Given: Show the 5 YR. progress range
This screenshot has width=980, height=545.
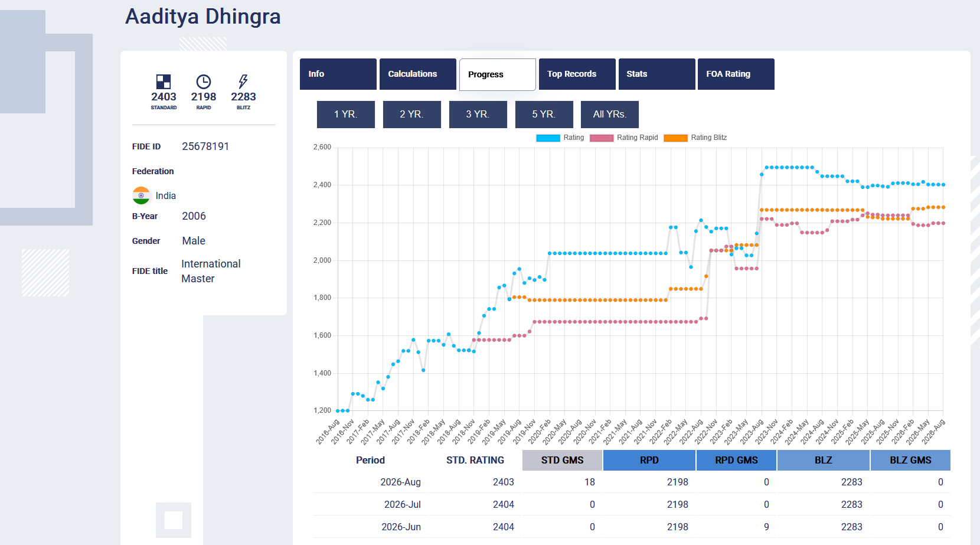Looking at the screenshot, I should (544, 115).
